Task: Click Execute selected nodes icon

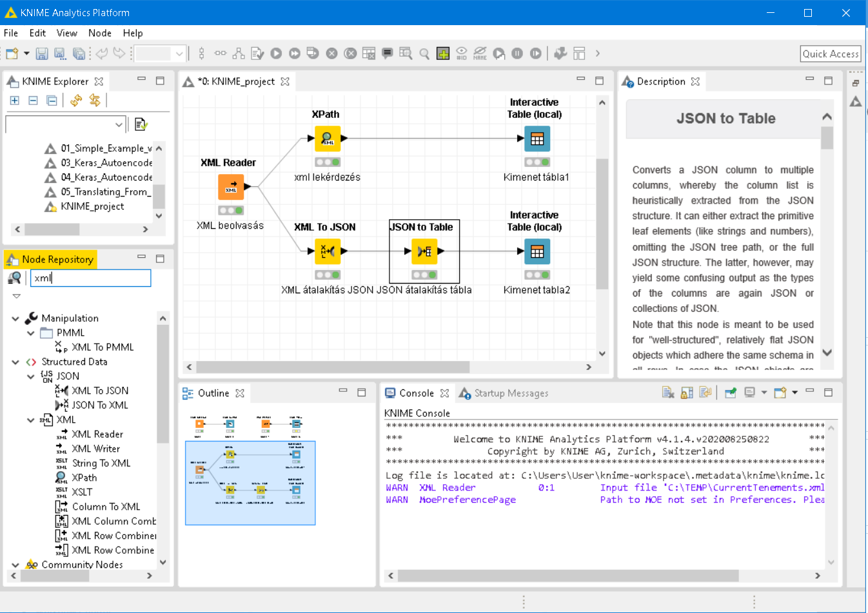Action: pos(276,54)
